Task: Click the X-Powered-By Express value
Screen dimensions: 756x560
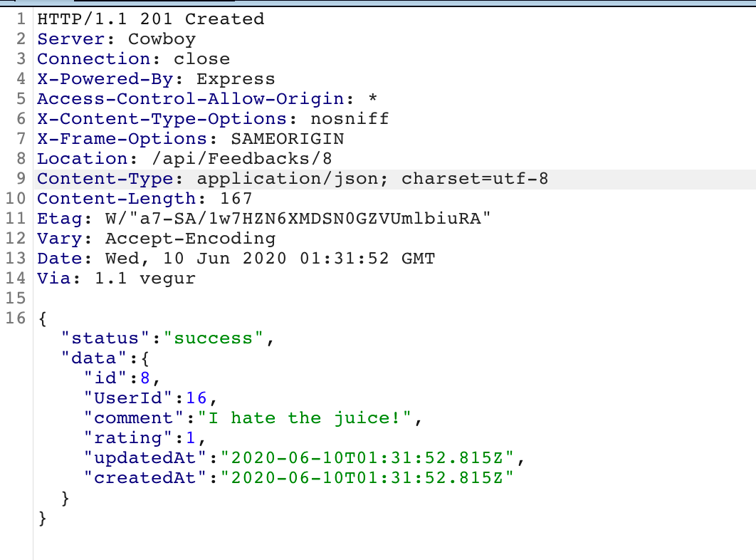Action: coord(236,79)
